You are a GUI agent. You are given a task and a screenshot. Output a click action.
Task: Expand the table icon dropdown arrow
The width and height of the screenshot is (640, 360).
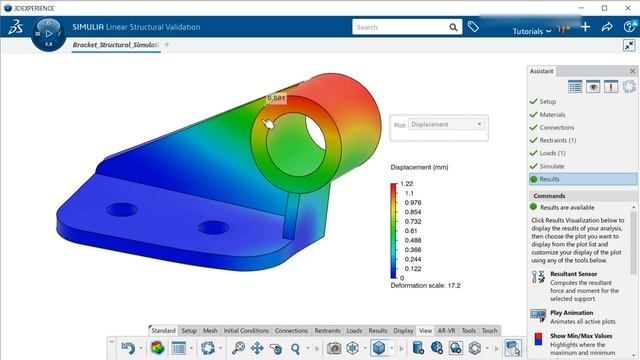(x=191, y=349)
